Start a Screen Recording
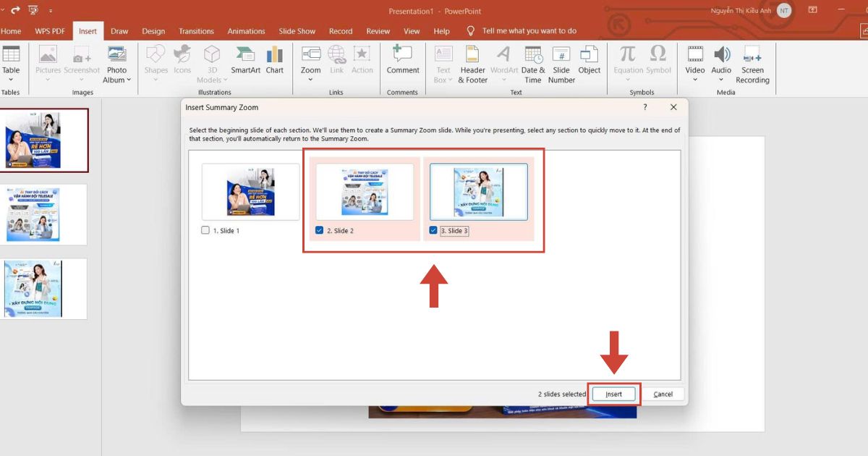The height and width of the screenshot is (456, 868). [752, 64]
